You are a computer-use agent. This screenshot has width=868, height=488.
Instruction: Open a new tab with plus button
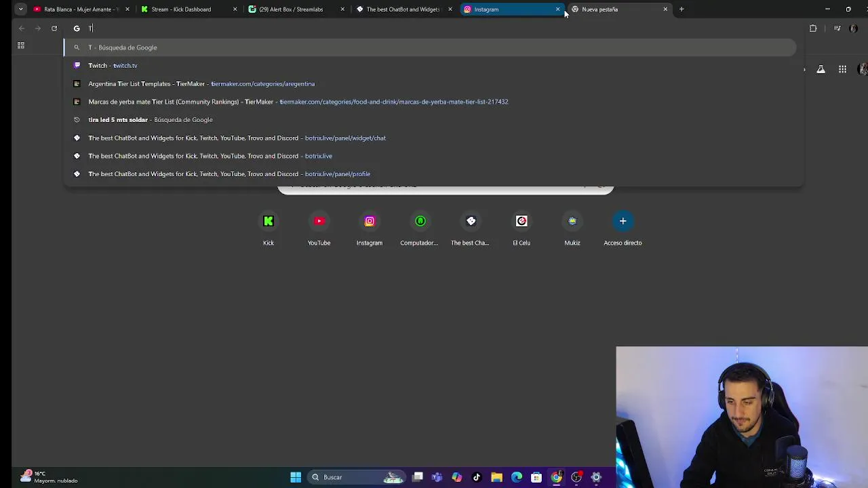[x=682, y=9]
